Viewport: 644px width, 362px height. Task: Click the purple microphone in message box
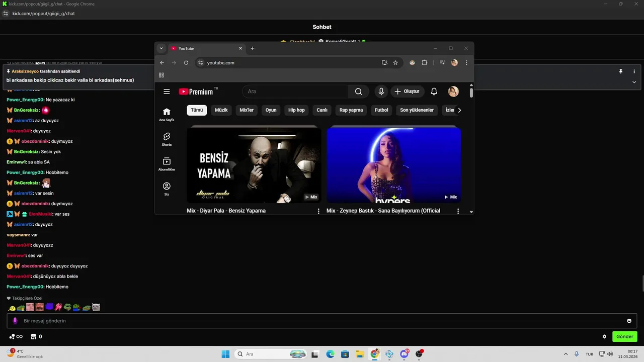click(x=15, y=321)
